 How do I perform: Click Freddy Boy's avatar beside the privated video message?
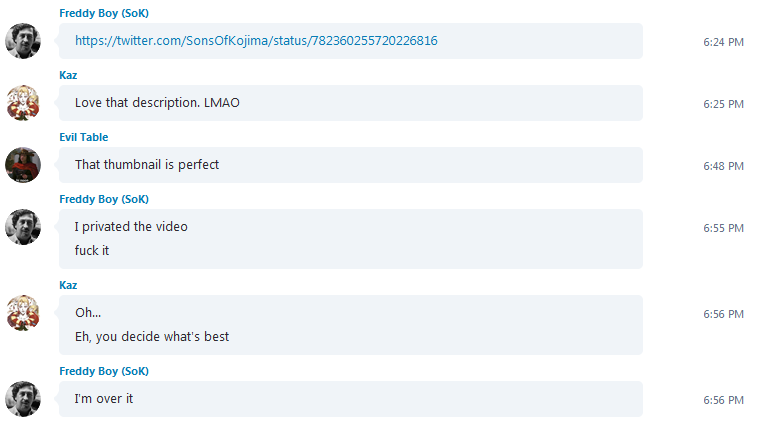pyautogui.click(x=23, y=227)
